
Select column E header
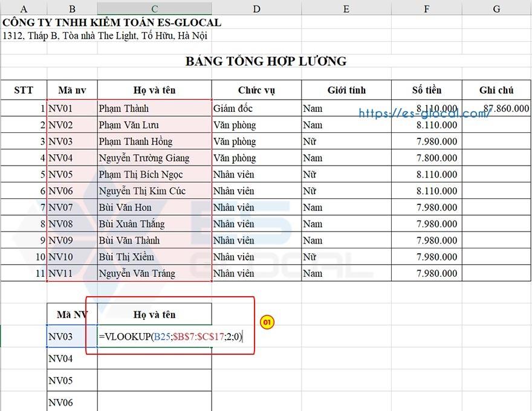click(x=346, y=8)
